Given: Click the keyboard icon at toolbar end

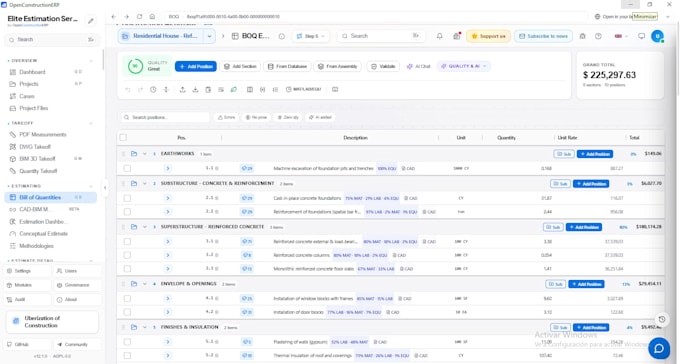Looking at the screenshot, I should pos(335,89).
